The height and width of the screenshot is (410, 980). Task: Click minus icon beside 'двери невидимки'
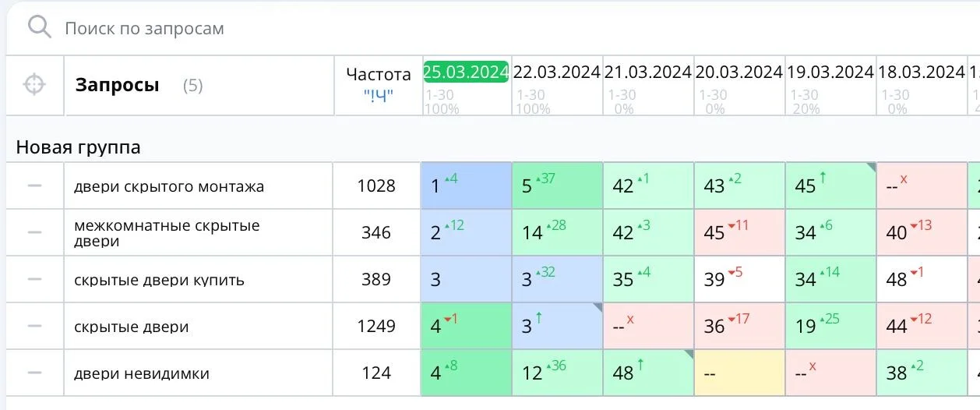click(34, 373)
